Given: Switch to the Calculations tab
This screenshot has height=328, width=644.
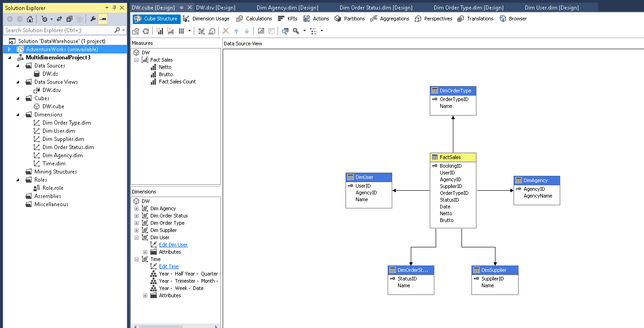Looking at the screenshot, I should (254, 19).
